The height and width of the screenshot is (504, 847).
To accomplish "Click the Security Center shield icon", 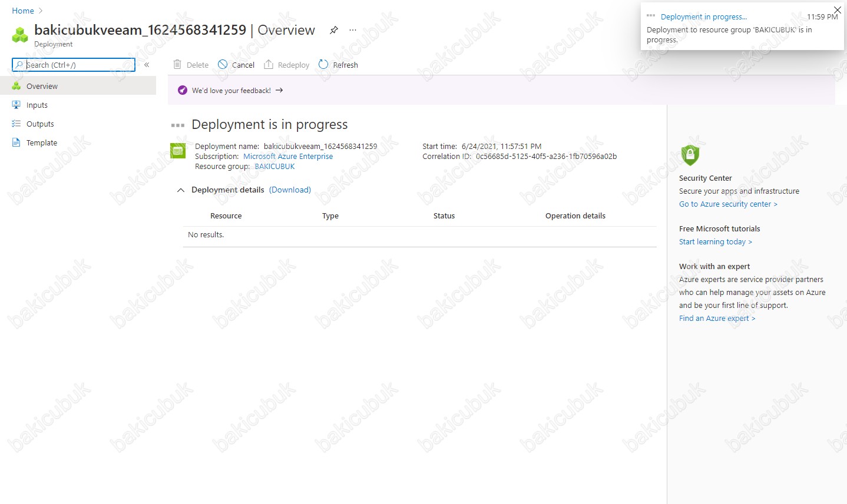I will (x=690, y=155).
